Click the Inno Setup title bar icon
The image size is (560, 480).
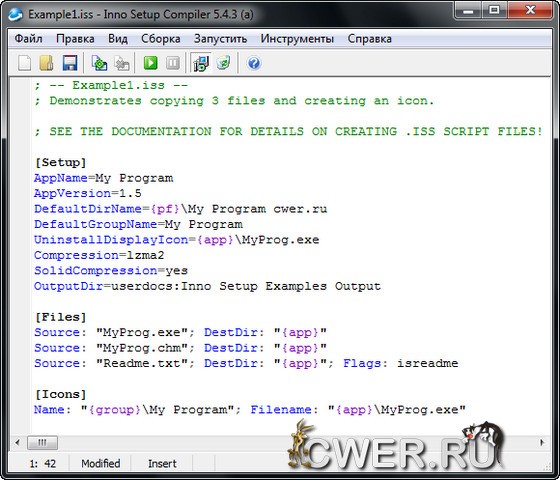(15, 14)
